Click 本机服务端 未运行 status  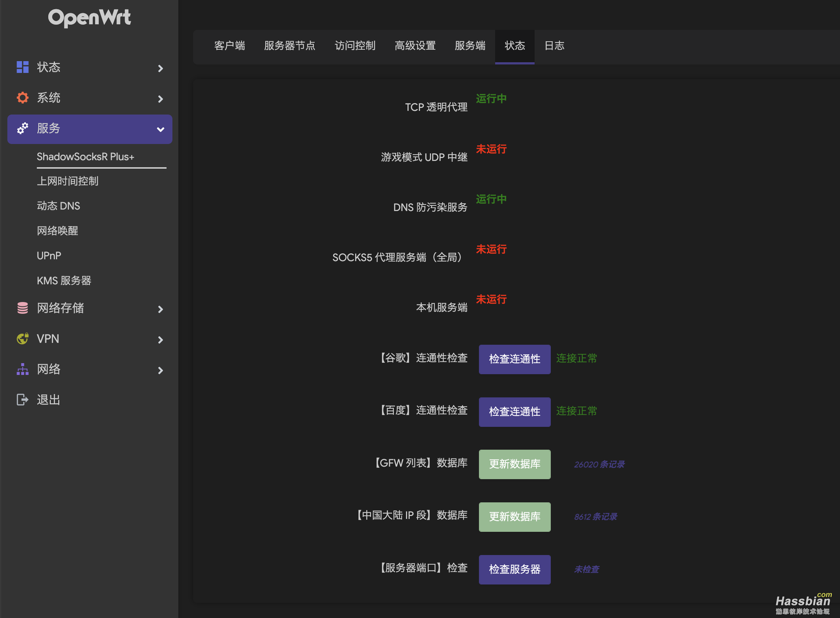point(491,299)
